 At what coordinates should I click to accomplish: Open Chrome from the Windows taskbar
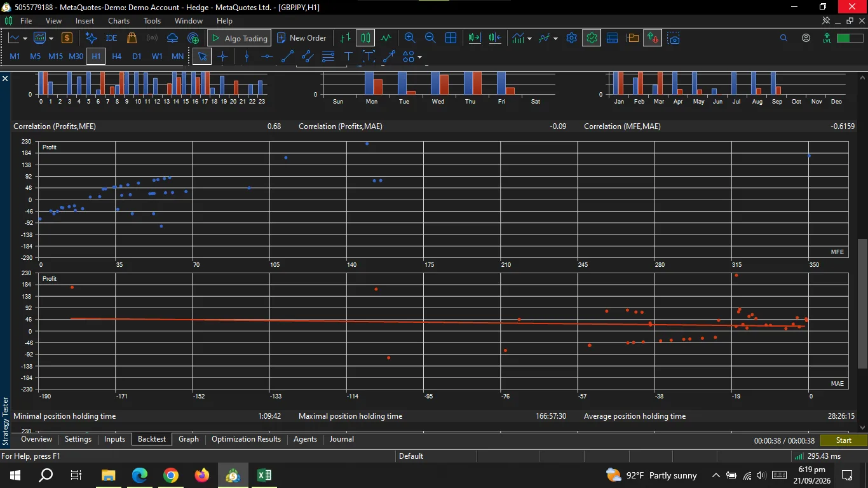[170, 475]
